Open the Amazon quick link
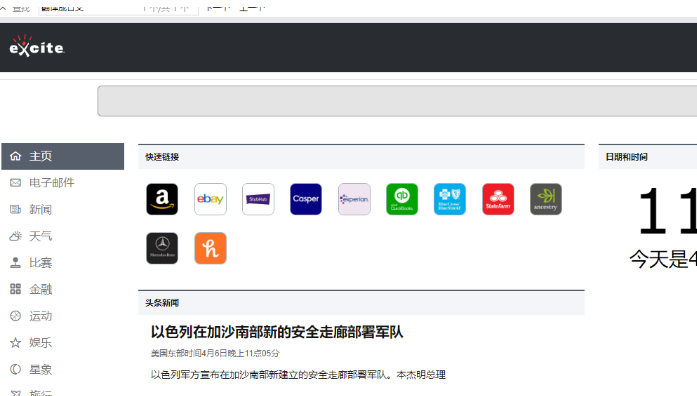697x396 pixels. 162,199
